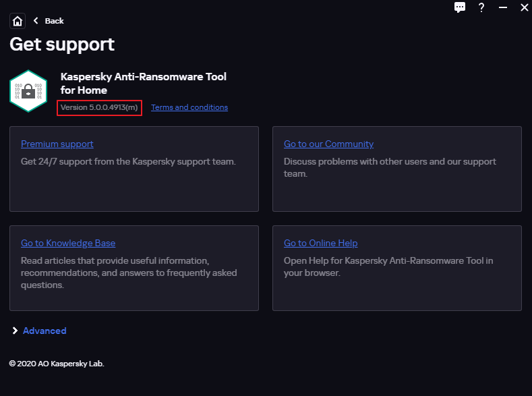
Task: Close the Kaspersky window
Action: 524,7
